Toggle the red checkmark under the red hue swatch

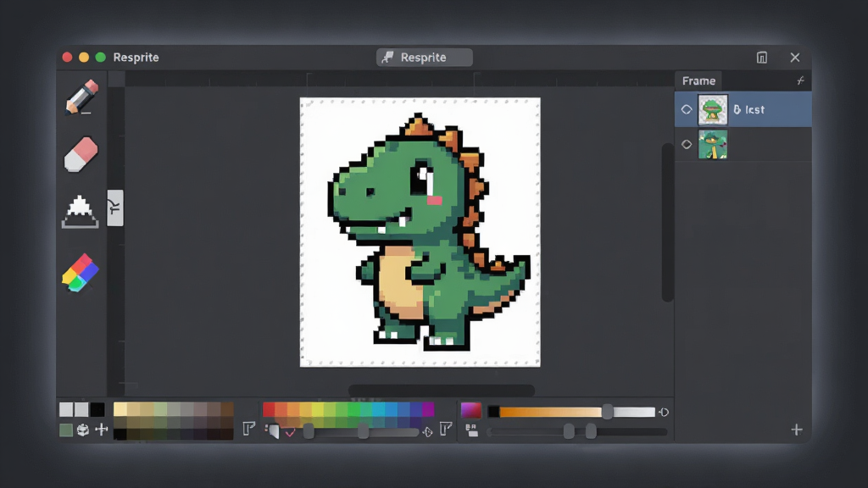pos(290,433)
